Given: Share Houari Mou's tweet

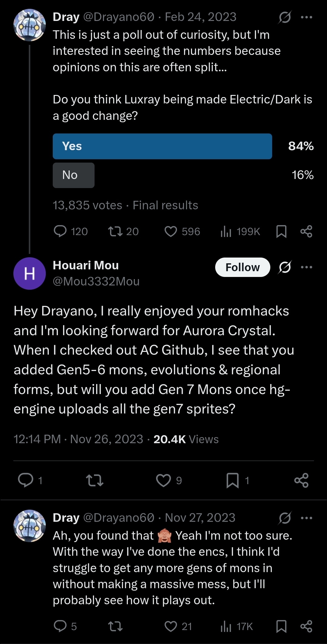Looking at the screenshot, I should click(x=301, y=480).
